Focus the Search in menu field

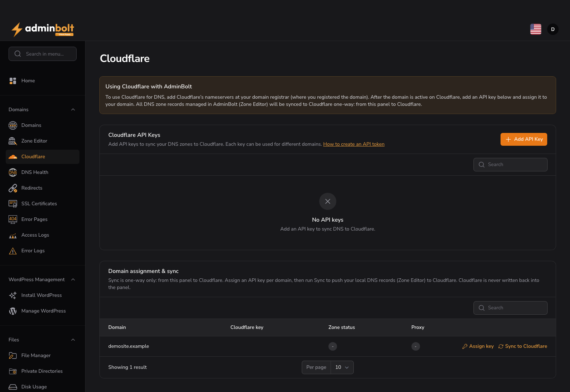[42, 54]
